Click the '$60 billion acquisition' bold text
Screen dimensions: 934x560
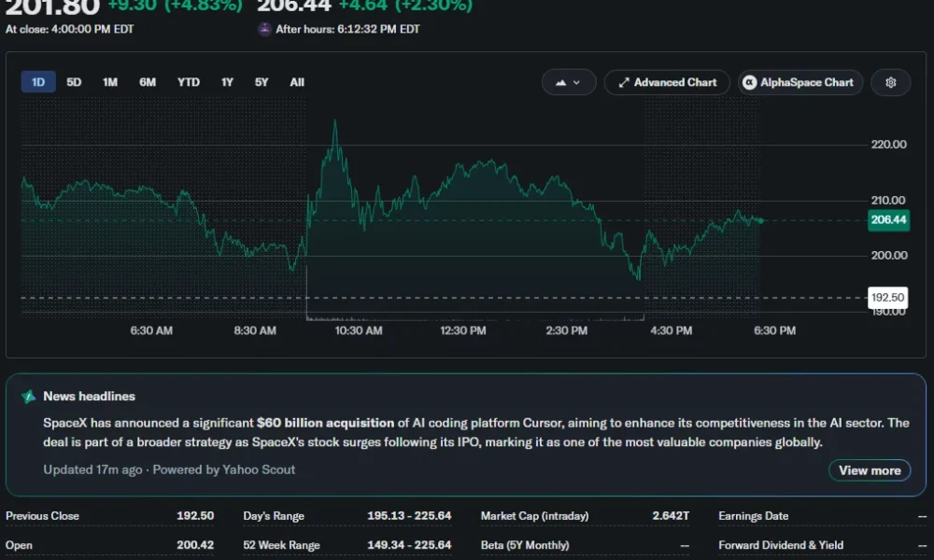[325, 423]
